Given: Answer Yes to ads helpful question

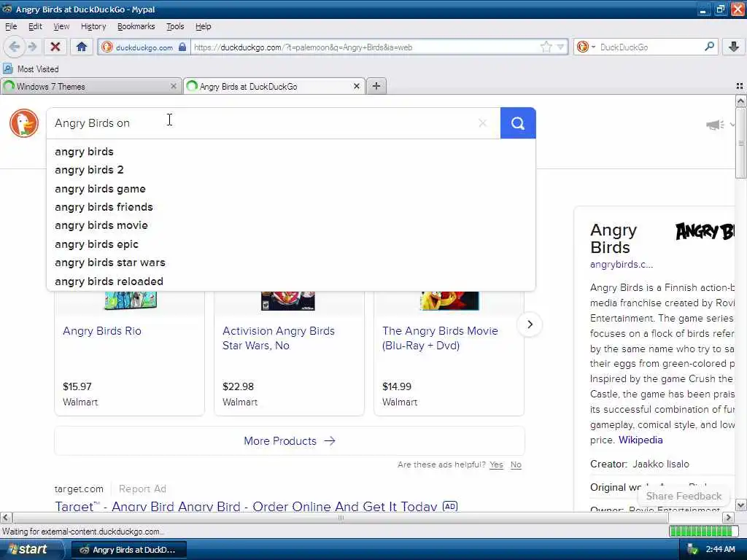Looking at the screenshot, I should click(x=496, y=464).
